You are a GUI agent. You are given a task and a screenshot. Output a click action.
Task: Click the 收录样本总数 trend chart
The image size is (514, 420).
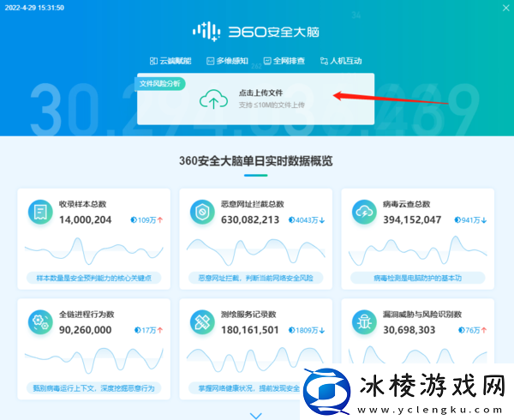[x=93, y=251]
